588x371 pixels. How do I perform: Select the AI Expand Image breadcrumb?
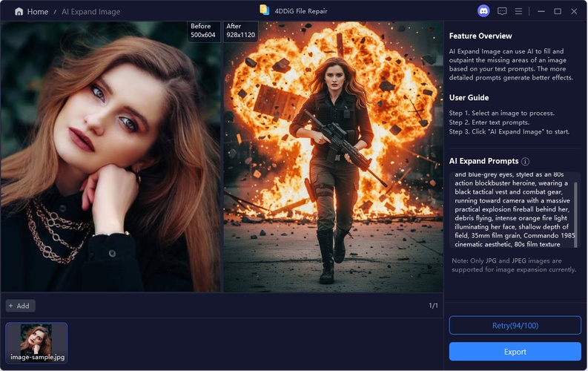pyautogui.click(x=90, y=12)
